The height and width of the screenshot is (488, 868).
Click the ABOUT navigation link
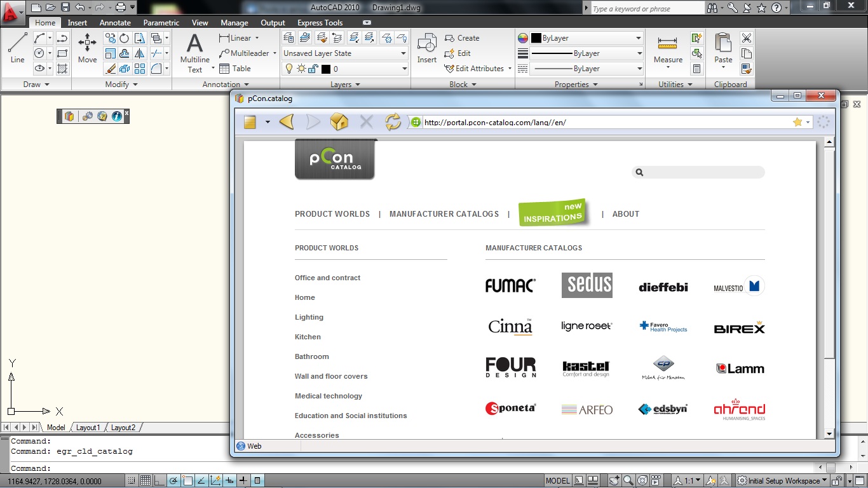(626, 214)
